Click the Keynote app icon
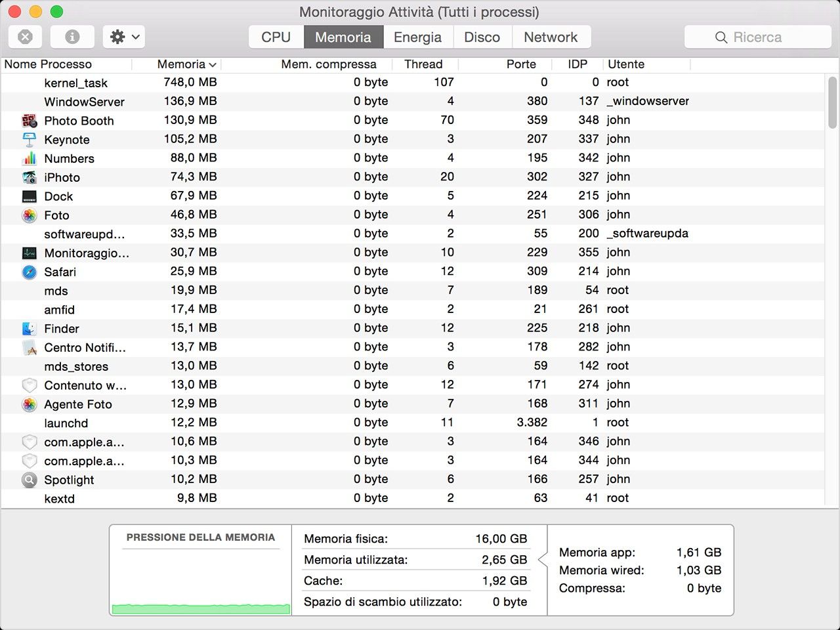The height and width of the screenshot is (630, 840). click(30, 140)
